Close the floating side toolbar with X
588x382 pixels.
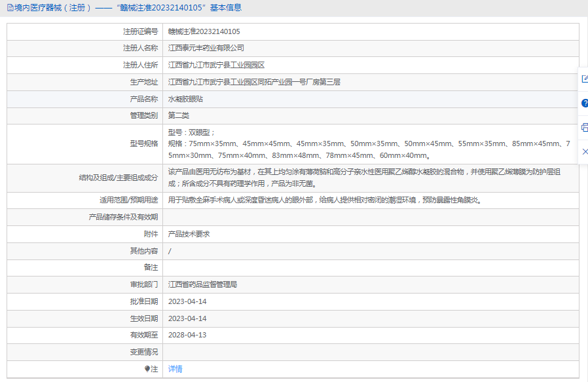click(584, 151)
